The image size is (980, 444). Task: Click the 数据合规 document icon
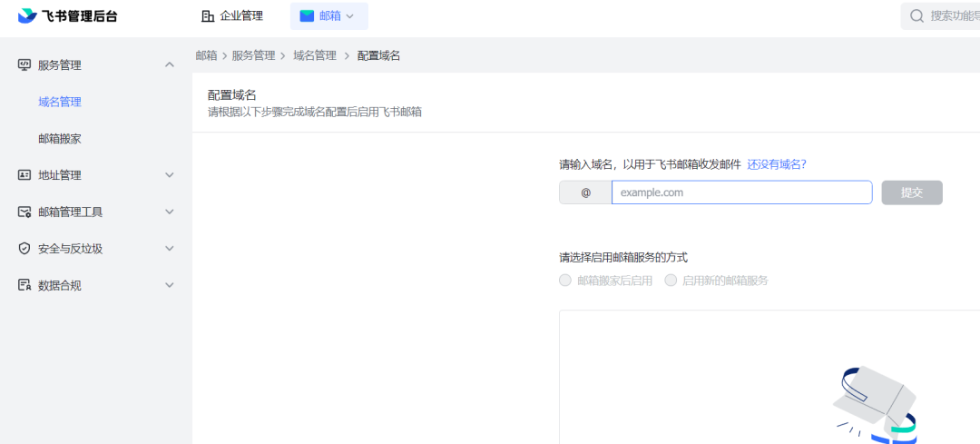point(24,285)
